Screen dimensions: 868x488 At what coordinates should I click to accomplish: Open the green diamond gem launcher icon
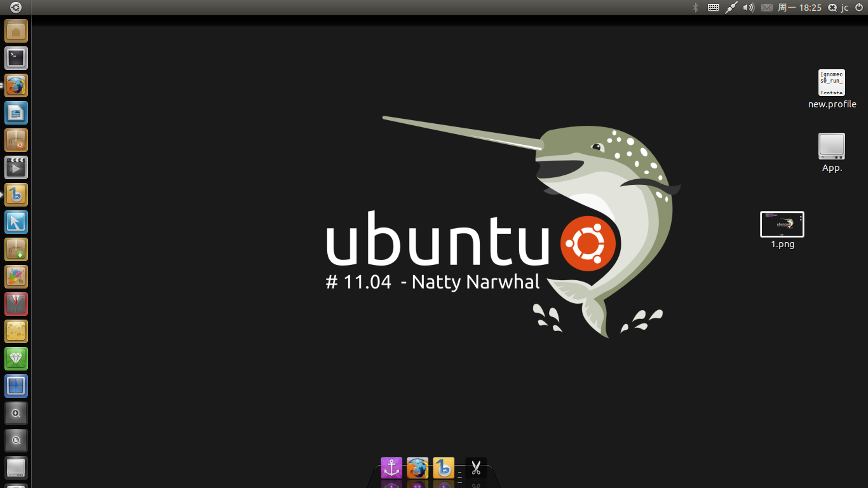tap(16, 358)
